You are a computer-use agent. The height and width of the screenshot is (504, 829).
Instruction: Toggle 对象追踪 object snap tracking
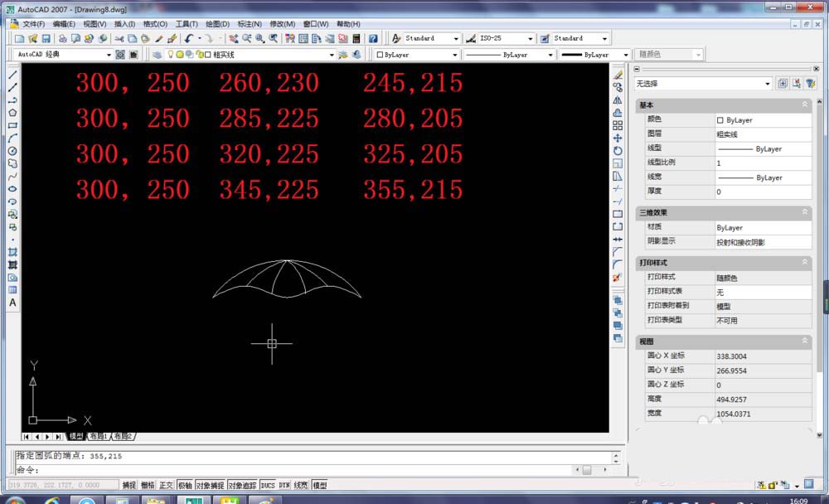point(242,485)
